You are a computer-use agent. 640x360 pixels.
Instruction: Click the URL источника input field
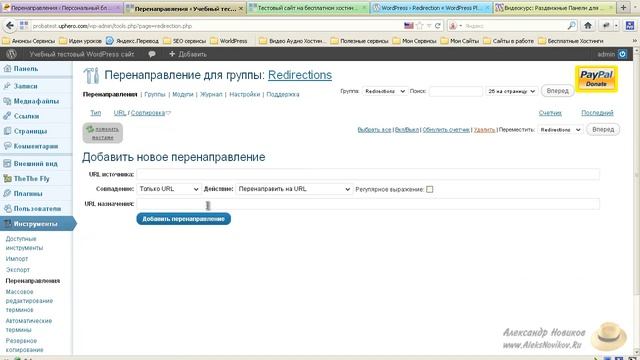[368, 174]
